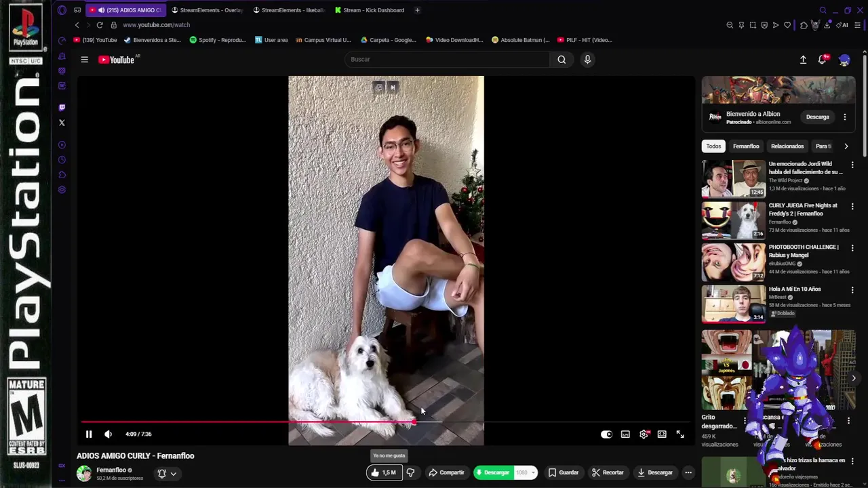
Task: Open options for PHOTOBOOTH CHALLENGE video
Action: 852,248
